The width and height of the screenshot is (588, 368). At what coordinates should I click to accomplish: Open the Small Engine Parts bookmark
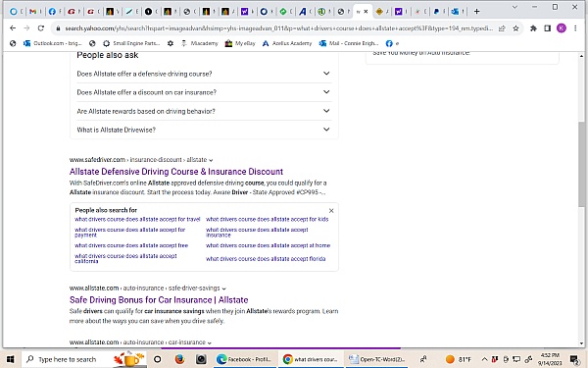[x=131, y=43]
